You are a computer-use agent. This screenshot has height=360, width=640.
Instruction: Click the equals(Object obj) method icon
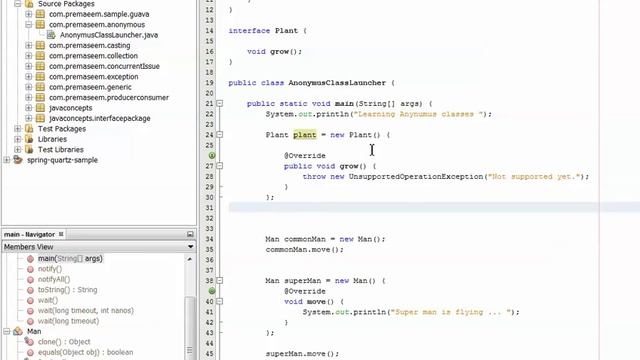click(x=30, y=352)
